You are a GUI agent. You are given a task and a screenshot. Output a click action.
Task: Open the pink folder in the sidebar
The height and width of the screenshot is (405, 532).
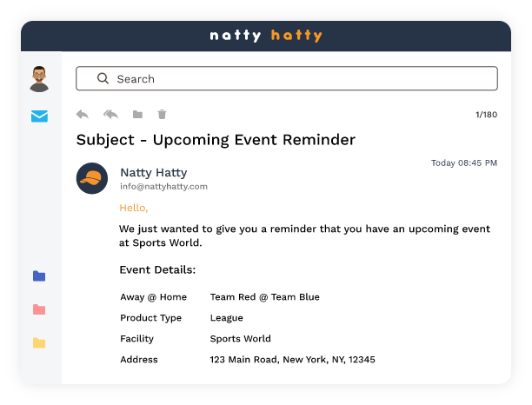click(39, 309)
